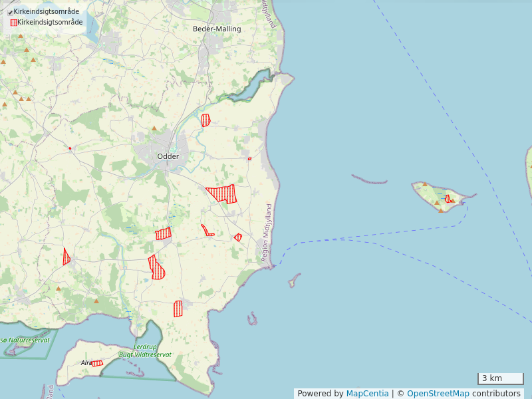The height and width of the screenshot is (399, 532).
Task: Select the tiny hatched area near the east coast
Action: tap(249, 158)
